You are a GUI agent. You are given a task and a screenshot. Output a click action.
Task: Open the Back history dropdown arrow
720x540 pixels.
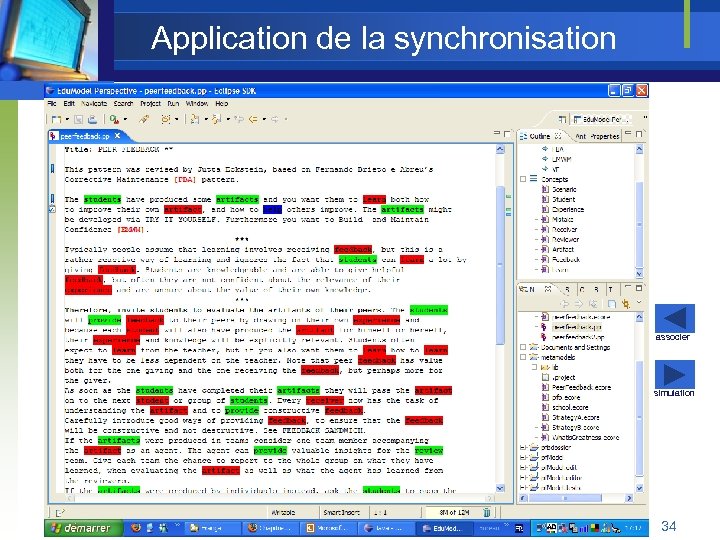tap(264, 119)
